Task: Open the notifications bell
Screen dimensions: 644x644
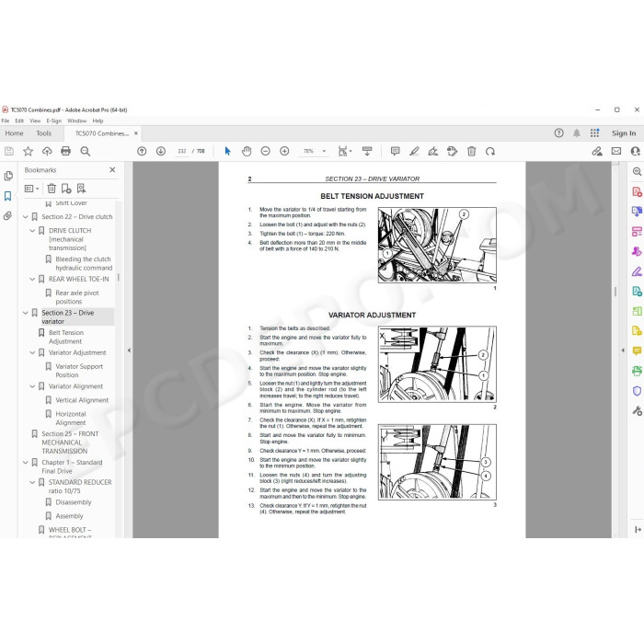Action: (577, 133)
